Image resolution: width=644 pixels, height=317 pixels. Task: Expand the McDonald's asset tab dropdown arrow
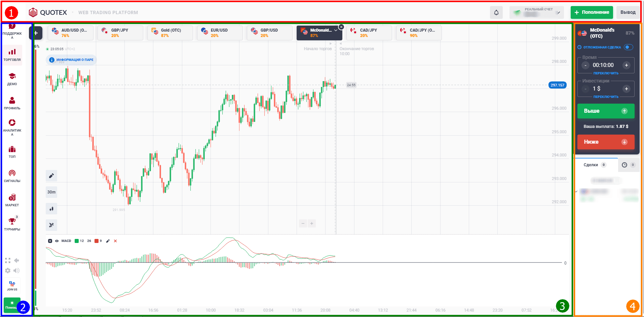336,30
